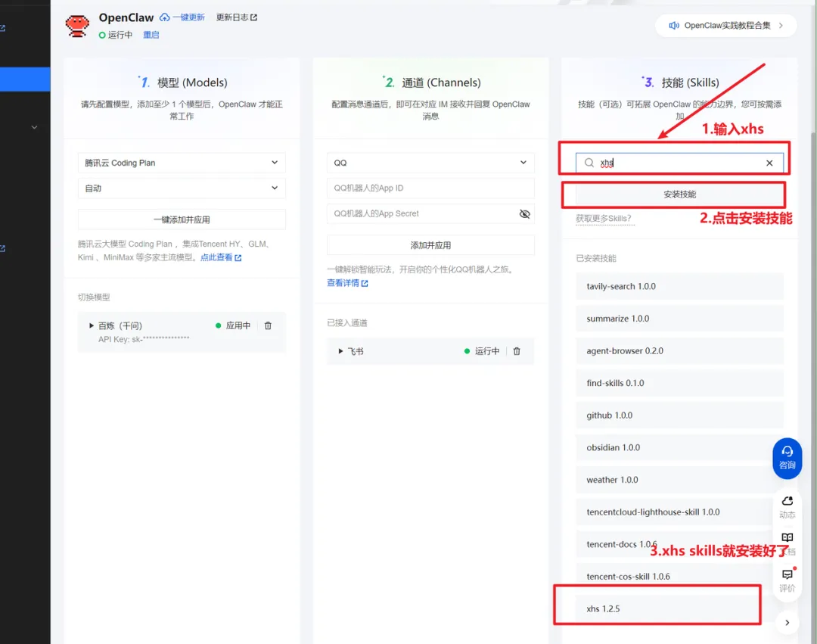
Task: Select the xhs 1.2.5 skill
Action: (679, 608)
